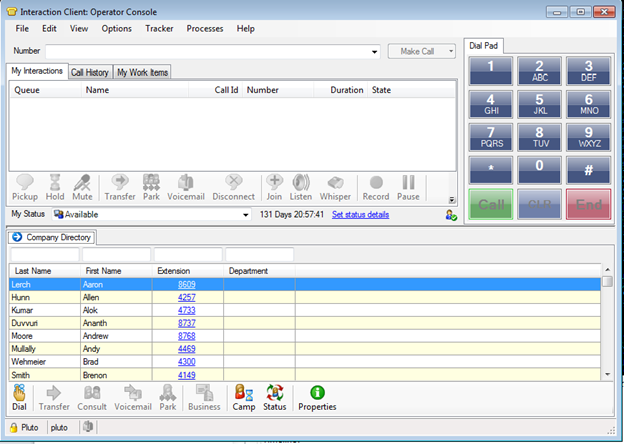Click the Set status details link
The width and height of the screenshot is (624, 444).
(x=361, y=214)
